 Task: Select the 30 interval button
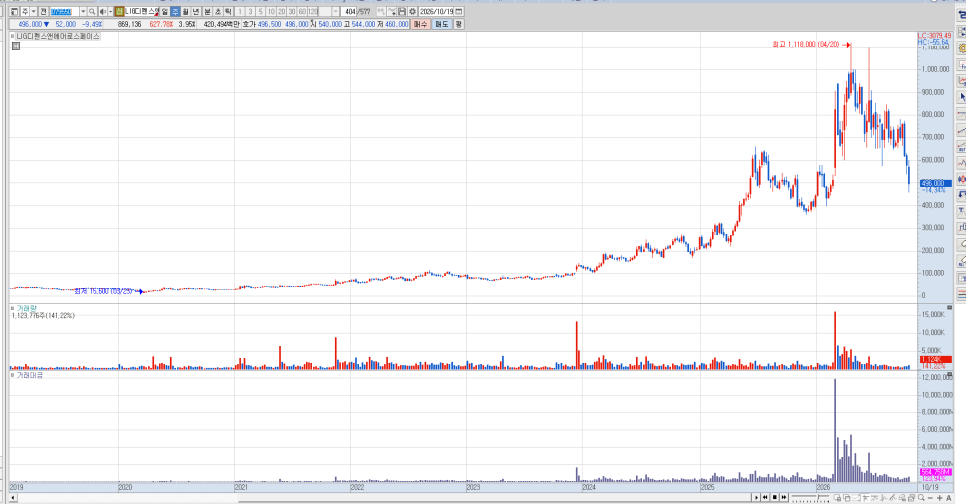point(291,11)
